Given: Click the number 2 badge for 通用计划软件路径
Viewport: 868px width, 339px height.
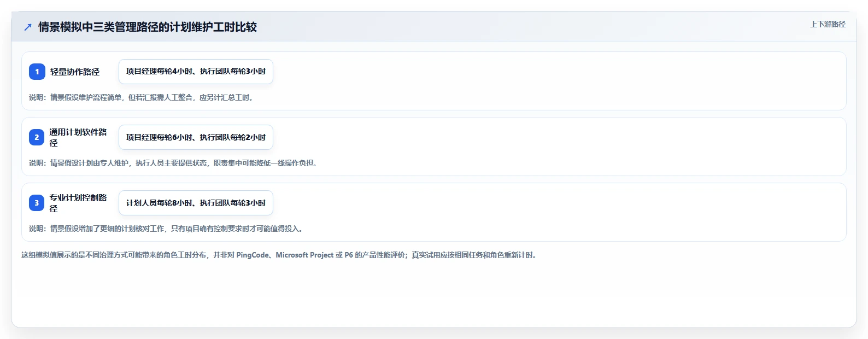Looking at the screenshot, I should pos(37,137).
